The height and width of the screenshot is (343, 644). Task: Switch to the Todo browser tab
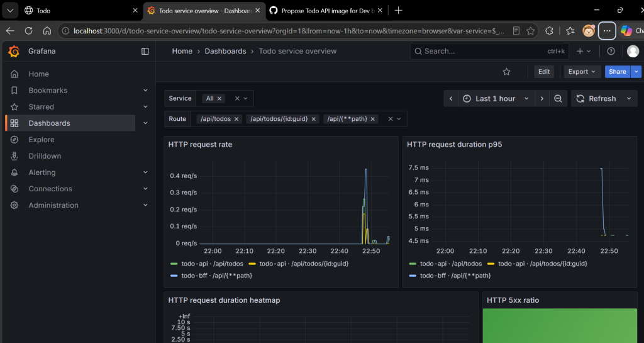coord(80,11)
